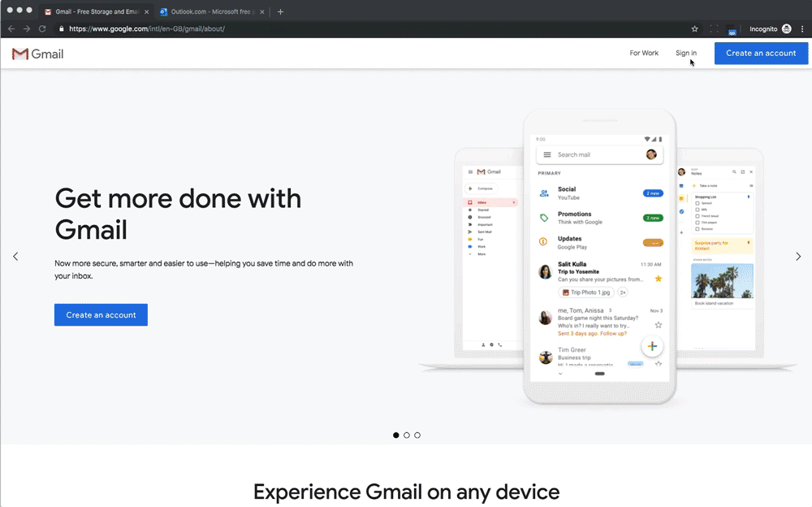
Task: Click the hamburger menu in phone mockup
Action: coord(546,154)
